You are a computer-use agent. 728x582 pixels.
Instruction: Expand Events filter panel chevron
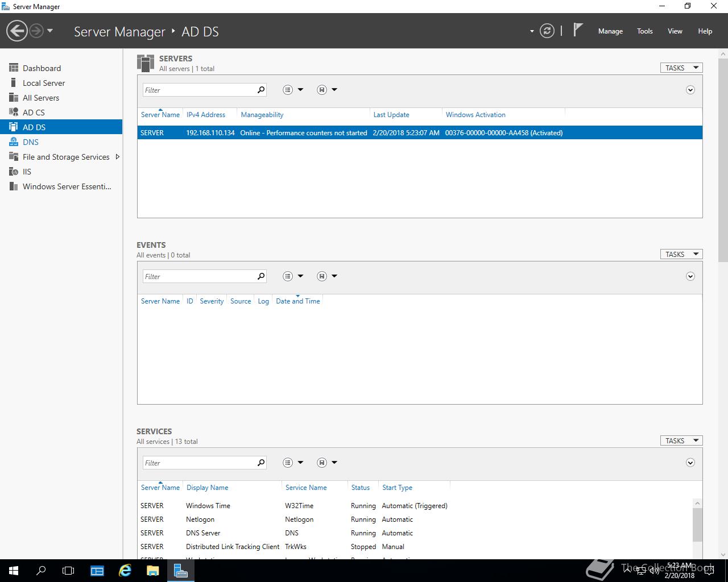click(690, 276)
